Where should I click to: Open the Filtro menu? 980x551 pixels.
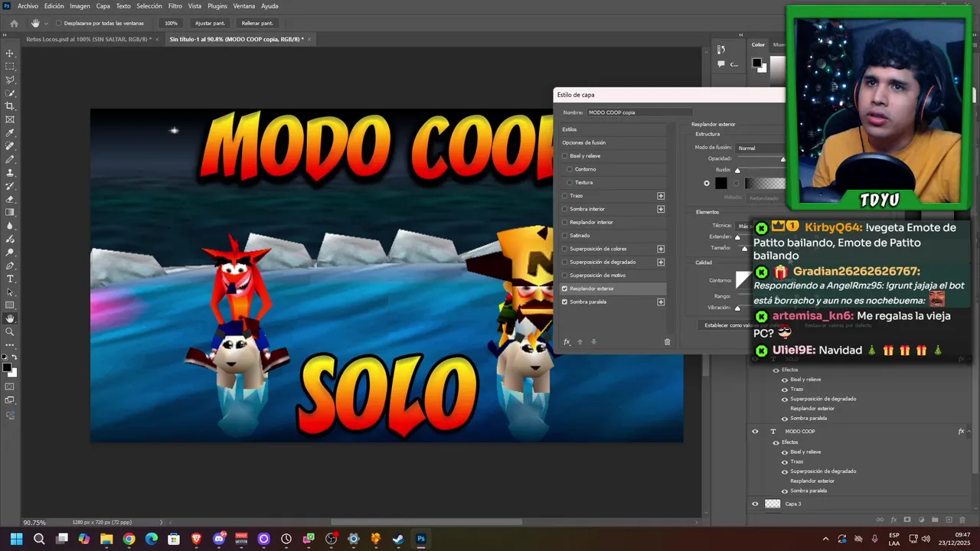click(x=175, y=6)
